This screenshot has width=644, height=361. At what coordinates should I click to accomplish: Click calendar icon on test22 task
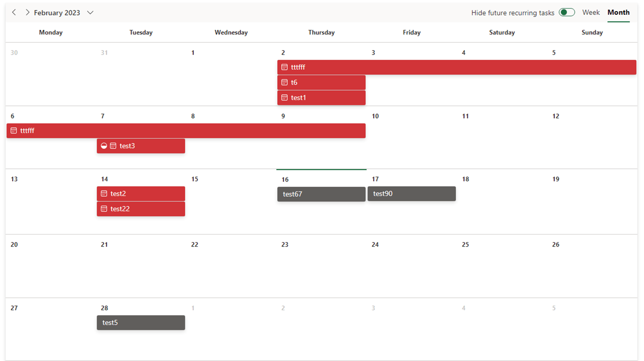104,209
